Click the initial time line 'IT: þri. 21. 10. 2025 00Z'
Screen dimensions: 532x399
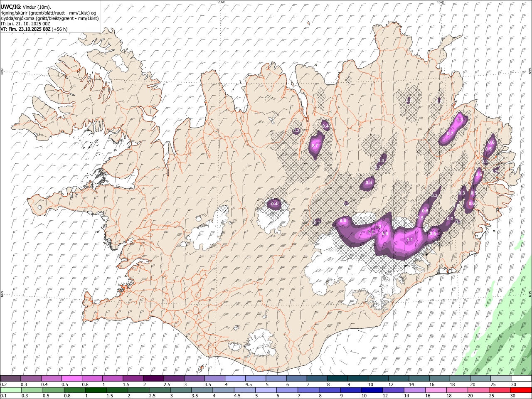click(x=25, y=24)
